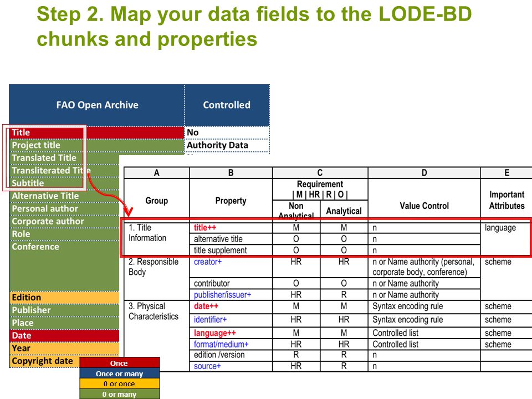Viewport: 532px width, 399px height.
Task: Click the 'Group' header cell
Action: [x=157, y=201]
